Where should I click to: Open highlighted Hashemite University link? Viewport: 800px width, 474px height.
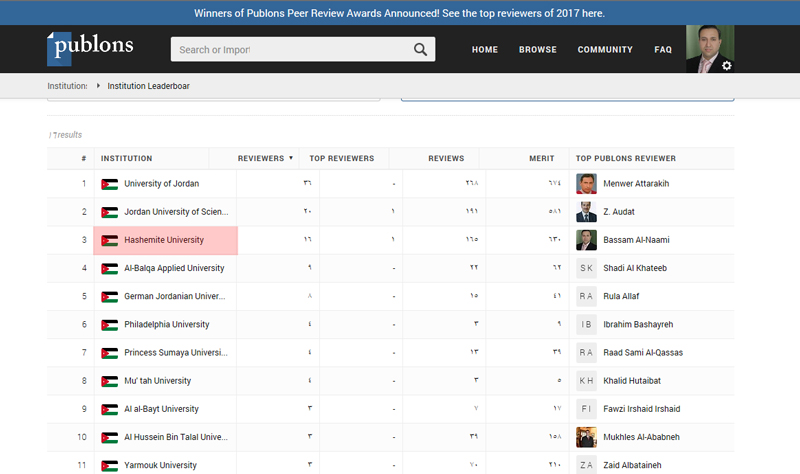(164, 240)
